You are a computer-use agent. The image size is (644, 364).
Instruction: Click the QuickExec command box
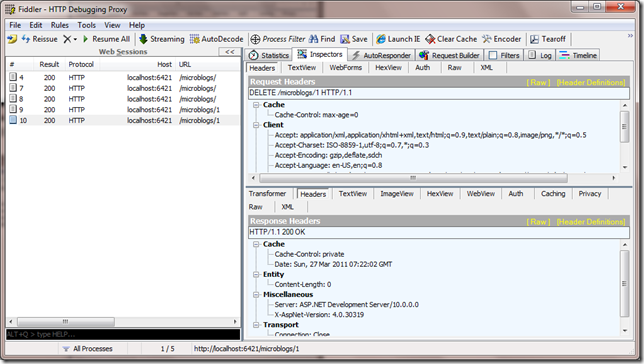tap(123, 334)
